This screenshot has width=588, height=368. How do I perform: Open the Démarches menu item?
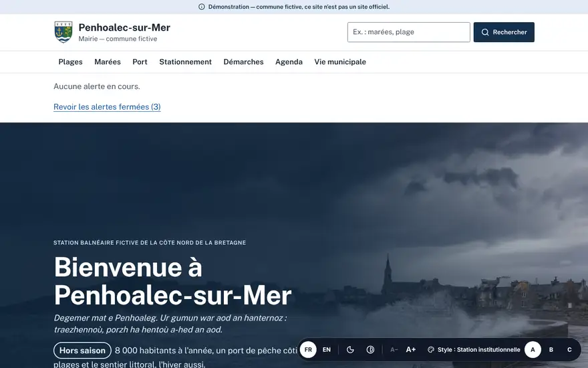(243, 62)
